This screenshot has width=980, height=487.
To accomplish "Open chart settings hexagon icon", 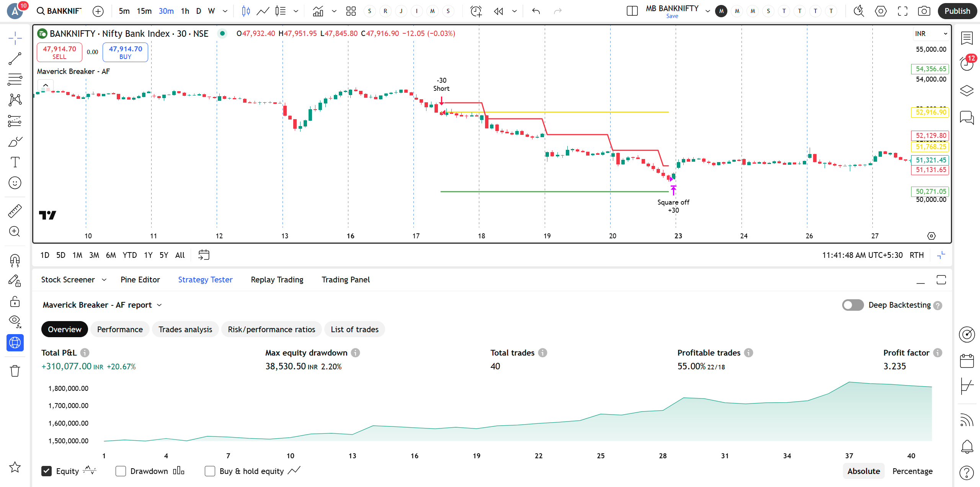I will 880,11.
